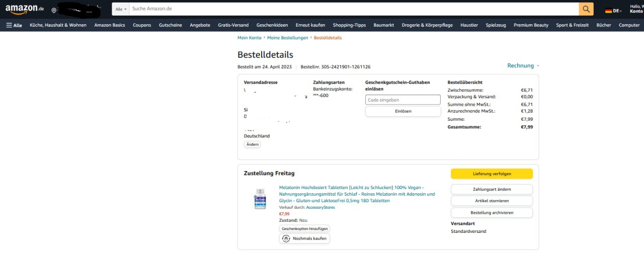This screenshot has width=644, height=257.
Task: Click the Amazon.de logo
Action: [x=25, y=9]
